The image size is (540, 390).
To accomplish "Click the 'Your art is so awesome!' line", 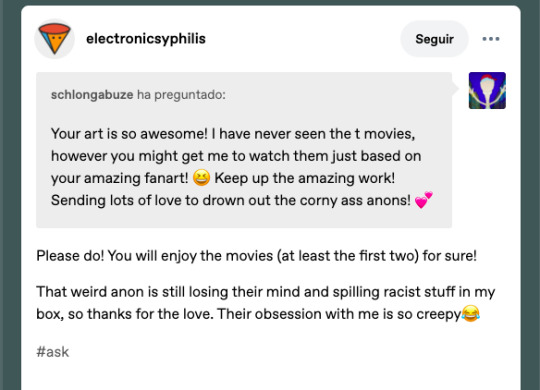I will [233, 134].
